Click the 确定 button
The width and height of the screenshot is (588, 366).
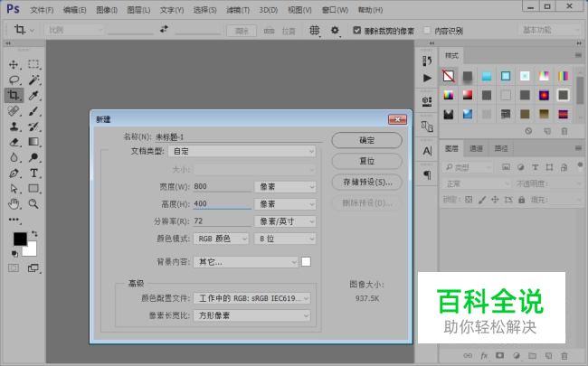pyautogui.click(x=366, y=140)
